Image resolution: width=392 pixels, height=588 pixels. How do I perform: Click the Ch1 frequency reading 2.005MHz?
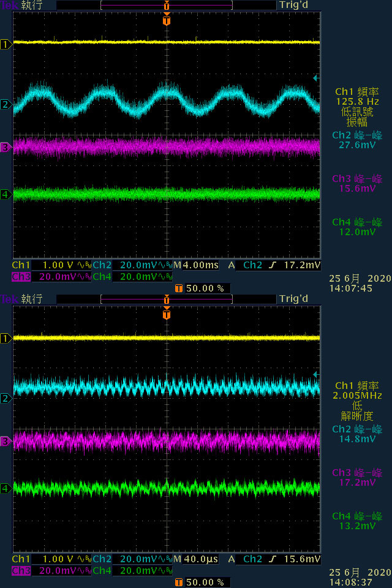pos(358,396)
